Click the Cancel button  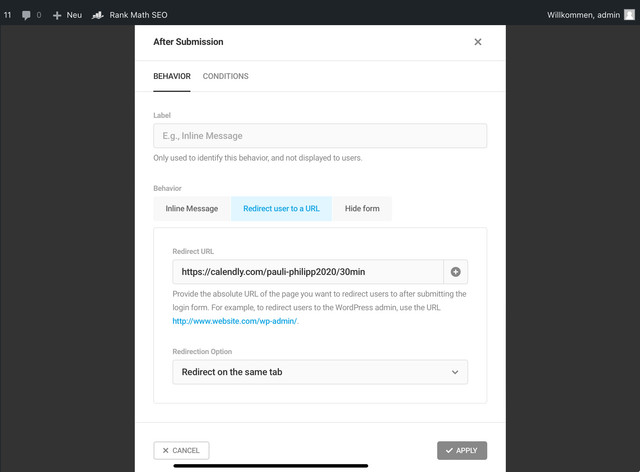click(181, 450)
